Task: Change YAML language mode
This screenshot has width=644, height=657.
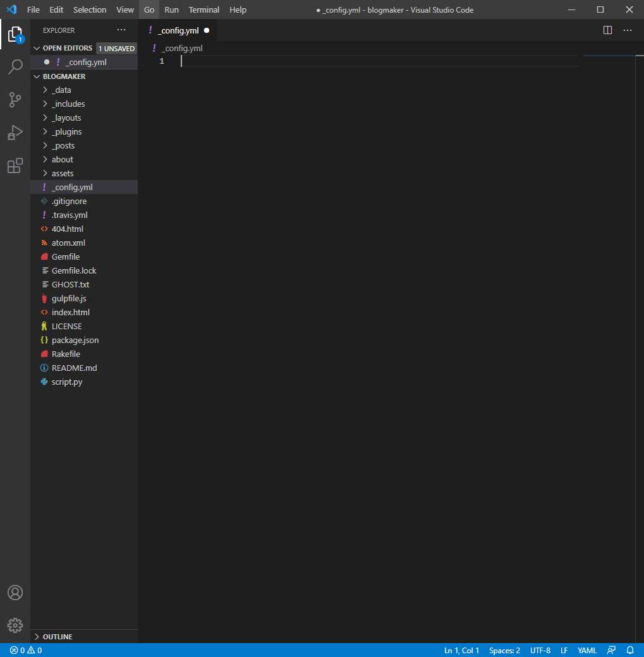Action: coord(587,650)
